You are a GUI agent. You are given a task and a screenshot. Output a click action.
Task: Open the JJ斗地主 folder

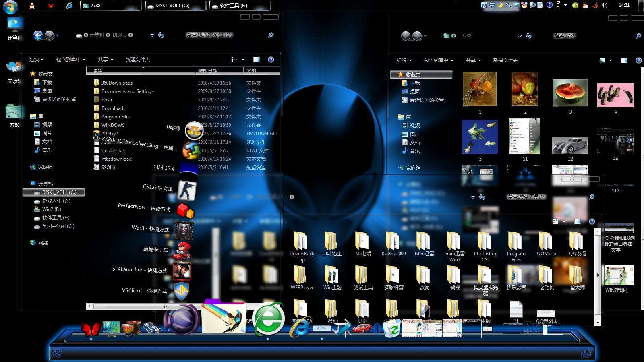332,244
